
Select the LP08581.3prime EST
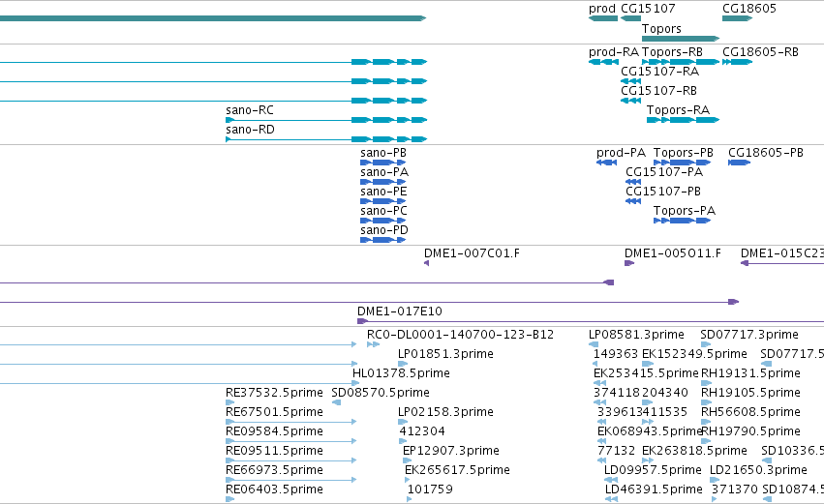click(594, 345)
